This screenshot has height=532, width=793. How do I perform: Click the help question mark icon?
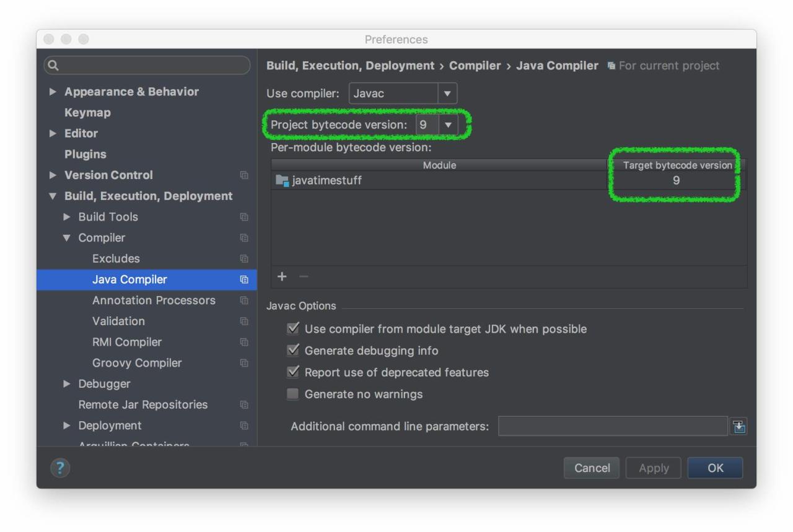pos(60,468)
